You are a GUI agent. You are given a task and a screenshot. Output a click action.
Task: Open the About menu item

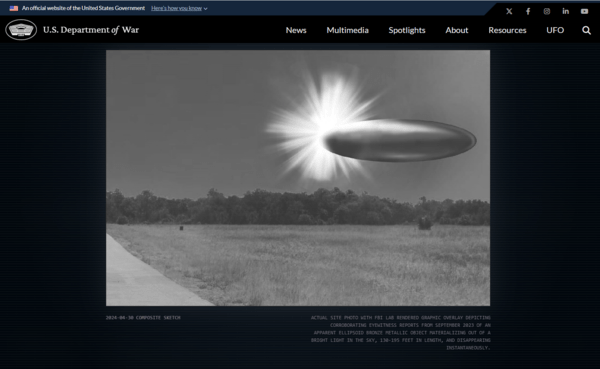(x=457, y=30)
